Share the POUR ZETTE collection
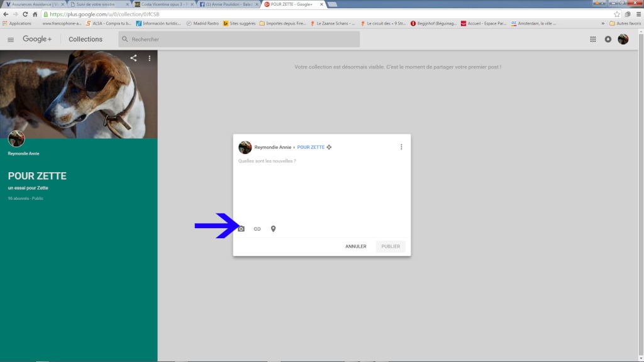 pyautogui.click(x=133, y=58)
